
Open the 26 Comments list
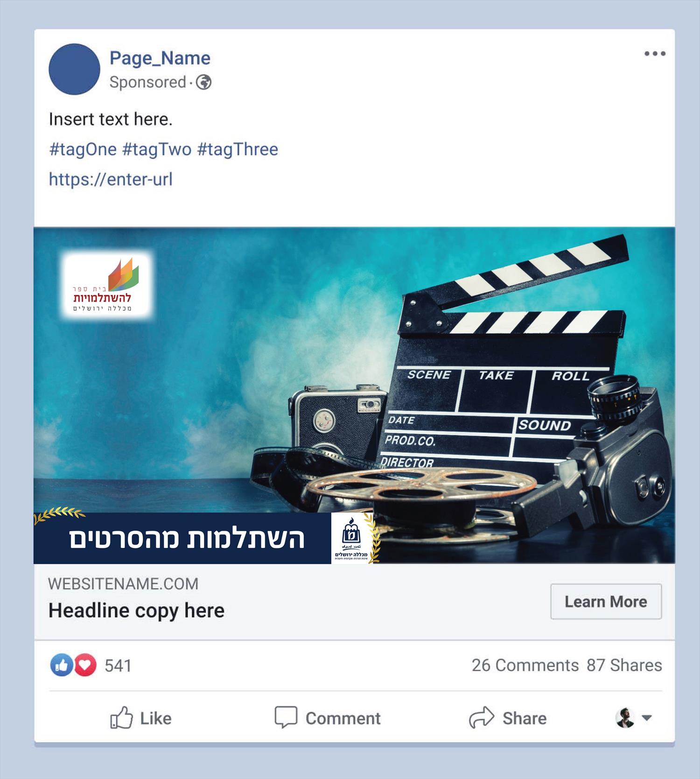(525, 666)
